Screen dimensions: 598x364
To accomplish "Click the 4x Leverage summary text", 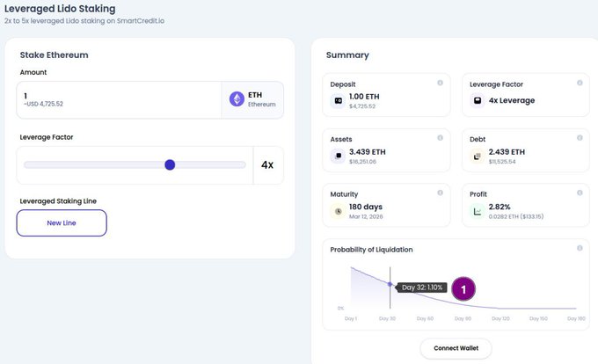I will point(512,100).
